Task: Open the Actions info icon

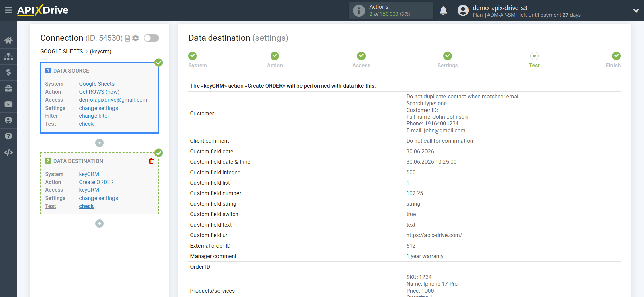Action: [359, 10]
